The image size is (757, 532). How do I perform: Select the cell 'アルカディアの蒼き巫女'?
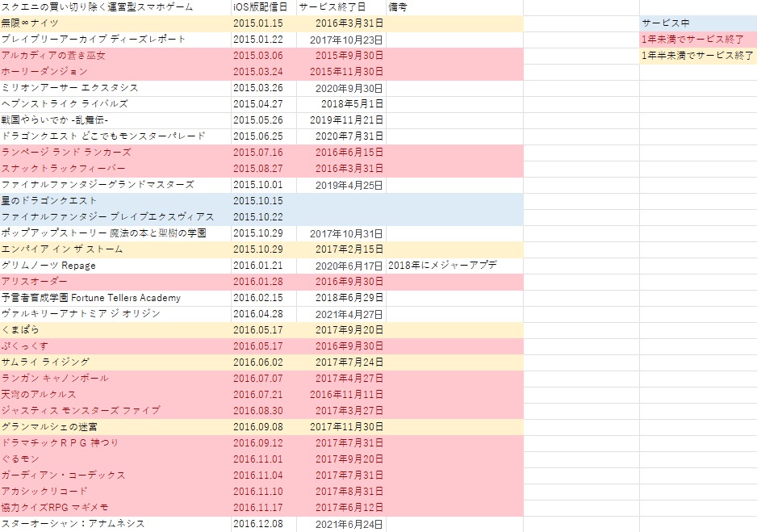coord(115,56)
